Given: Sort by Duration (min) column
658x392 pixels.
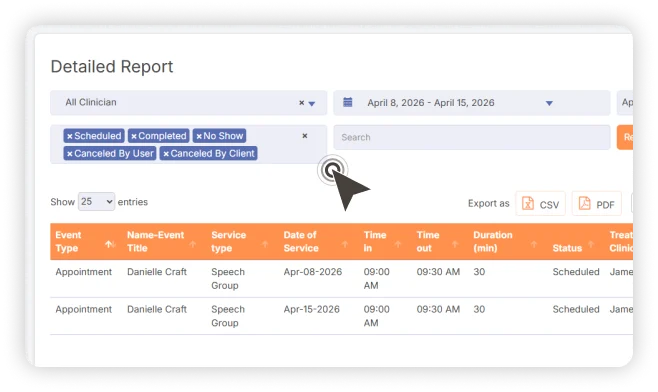Looking at the screenshot, I should (508, 242).
